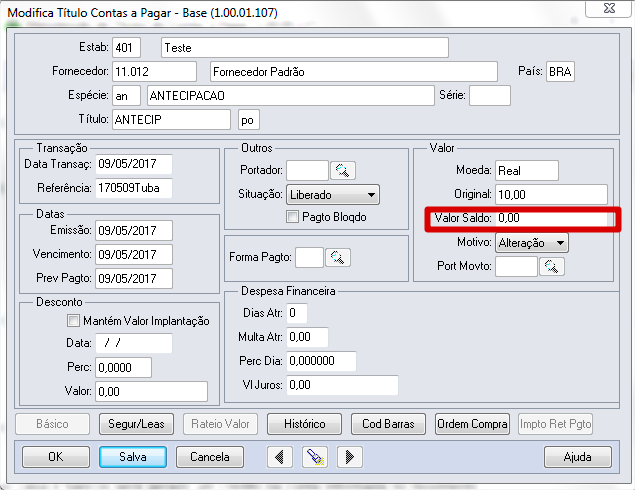The image size is (635, 490).
Task: Focus the Referência field 170509Tuba
Action: point(134,188)
